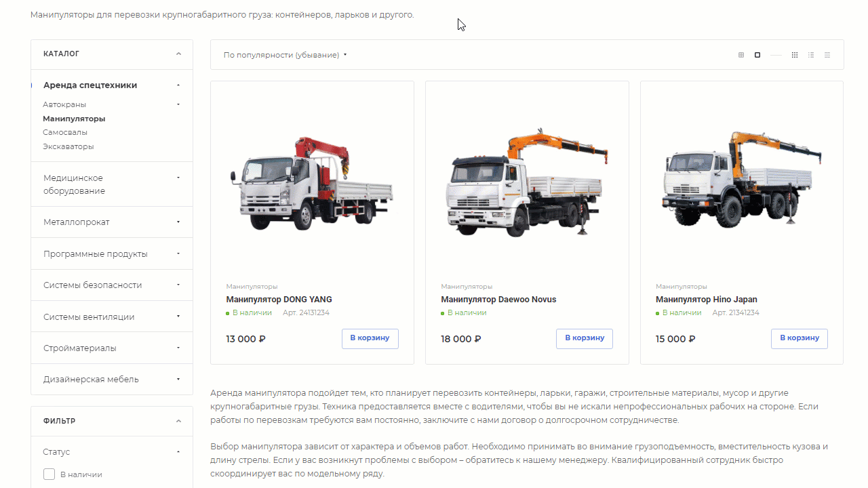Collapse the Статус filter arrow
Viewport: 868px width, 488px height.
pos(178,452)
